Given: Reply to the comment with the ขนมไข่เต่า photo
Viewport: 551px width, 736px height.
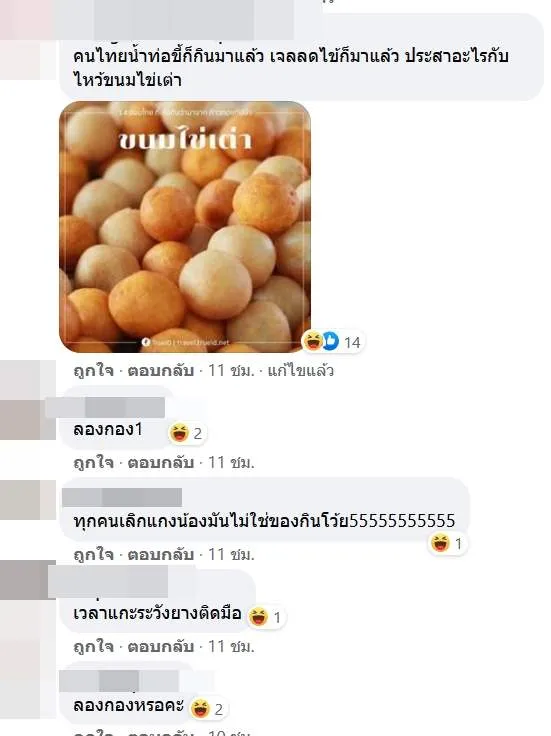Looking at the screenshot, I should pyautogui.click(x=161, y=371).
